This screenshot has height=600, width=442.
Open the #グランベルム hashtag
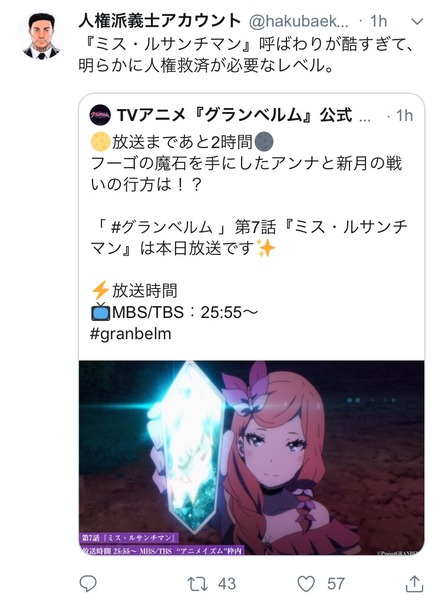coord(161,227)
